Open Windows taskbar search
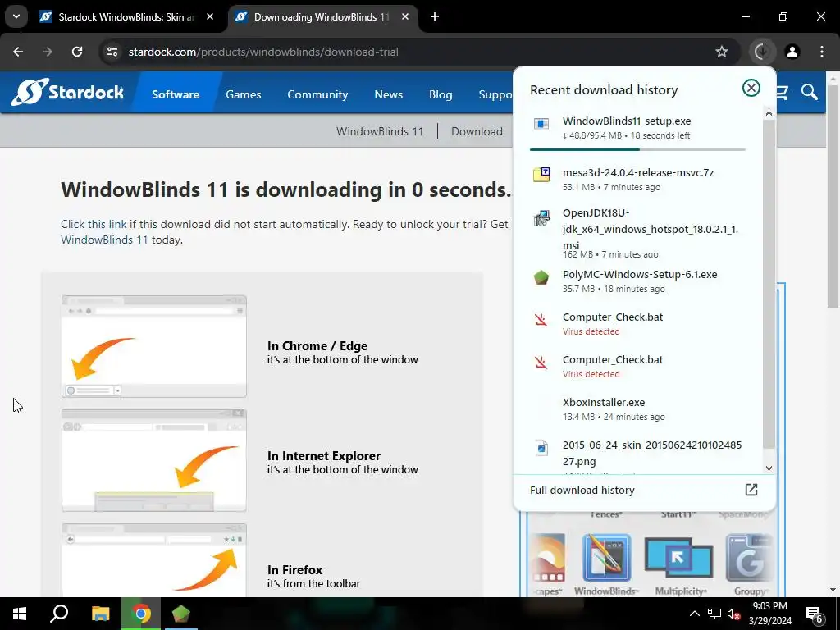The height and width of the screenshot is (630, 840). click(59, 614)
